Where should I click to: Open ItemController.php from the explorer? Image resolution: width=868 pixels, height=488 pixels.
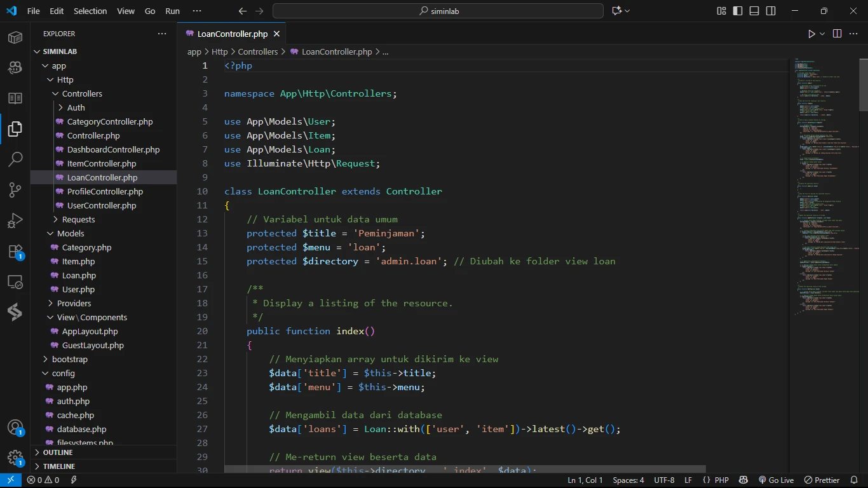(x=102, y=163)
